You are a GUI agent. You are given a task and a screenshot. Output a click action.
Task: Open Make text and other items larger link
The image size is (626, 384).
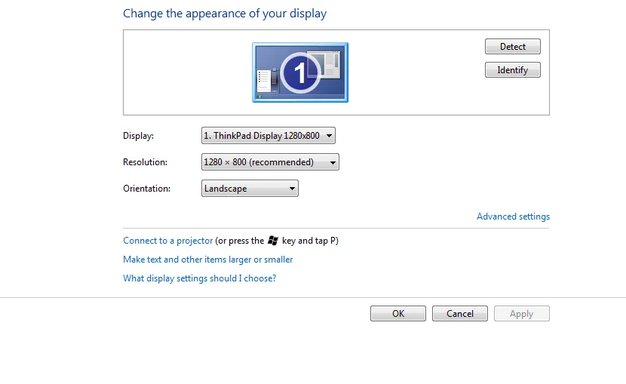[x=208, y=259]
